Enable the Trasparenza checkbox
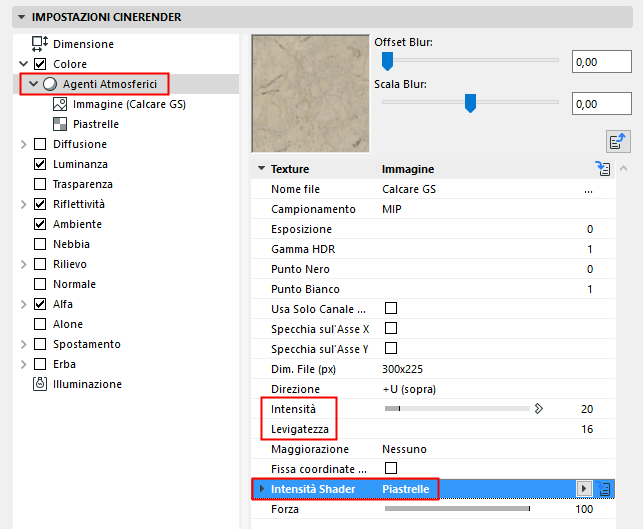This screenshot has width=643, height=529. pyautogui.click(x=40, y=184)
